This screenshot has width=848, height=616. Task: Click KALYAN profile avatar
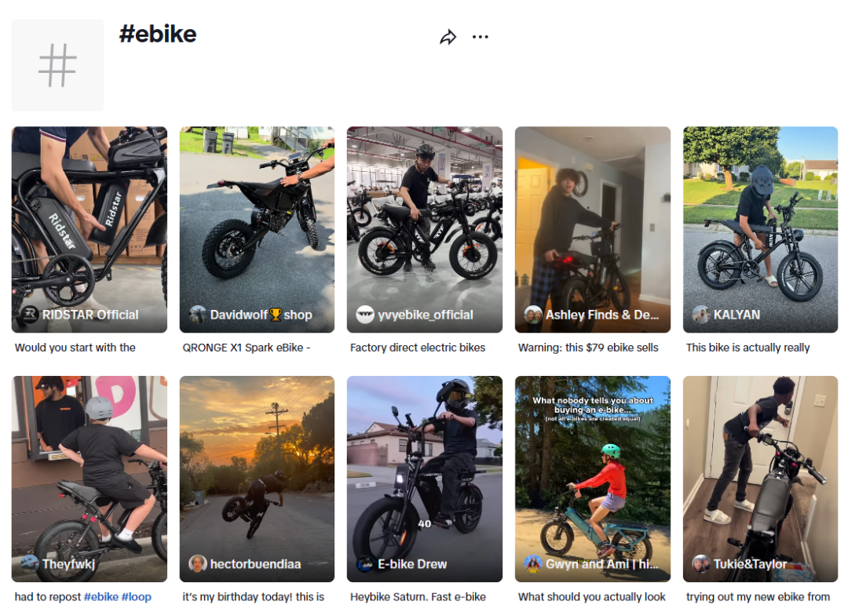coord(701,315)
